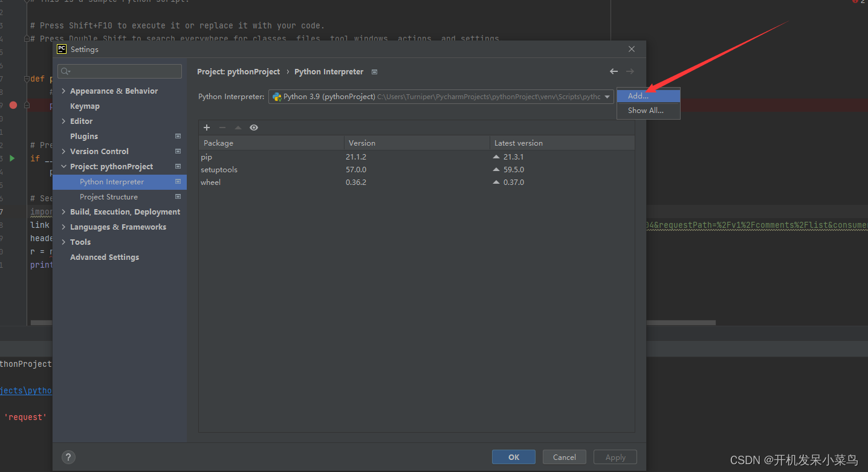Expand the Version Control section chevron
The image size is (868, 472).
tap(63, 151)
